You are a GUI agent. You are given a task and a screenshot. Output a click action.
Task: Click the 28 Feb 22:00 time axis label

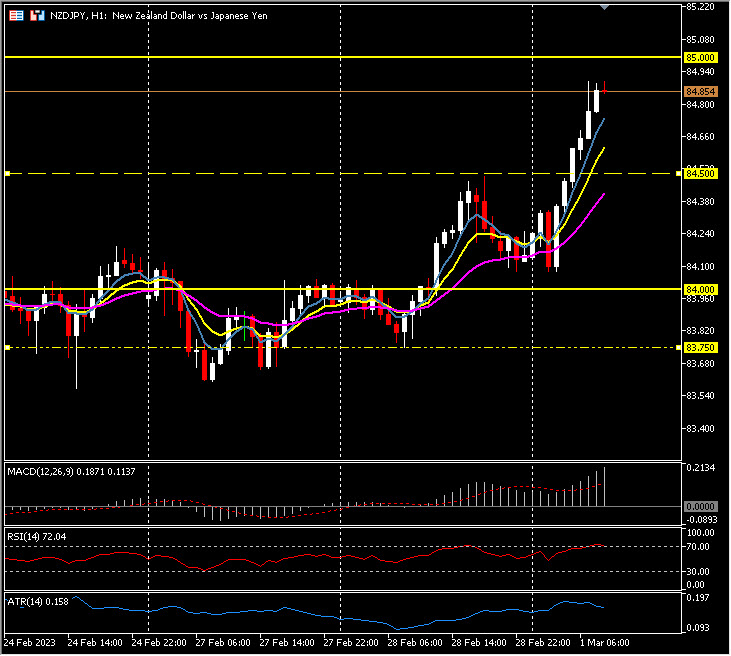click(x=544, y=640)
